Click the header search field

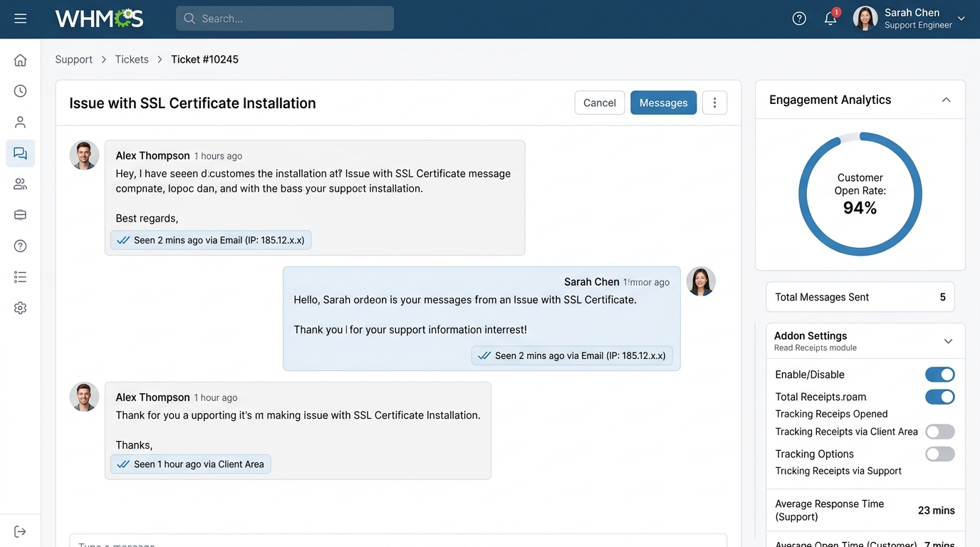coord(285,19)
